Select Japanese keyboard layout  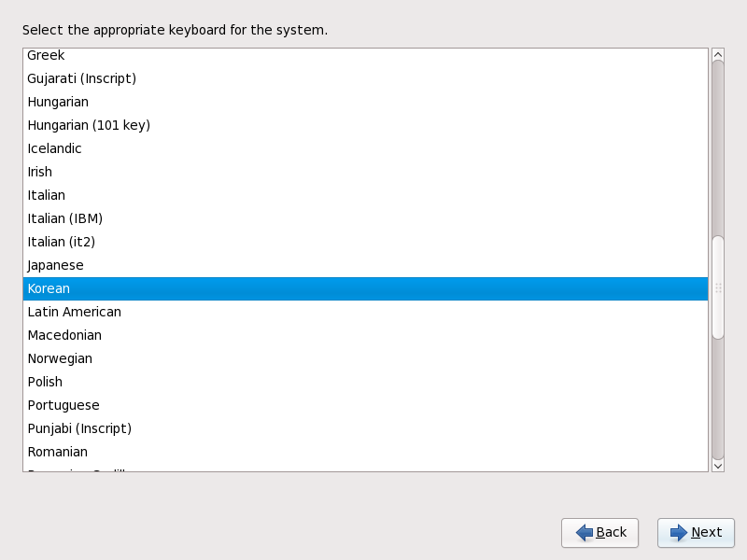(365, 265)
